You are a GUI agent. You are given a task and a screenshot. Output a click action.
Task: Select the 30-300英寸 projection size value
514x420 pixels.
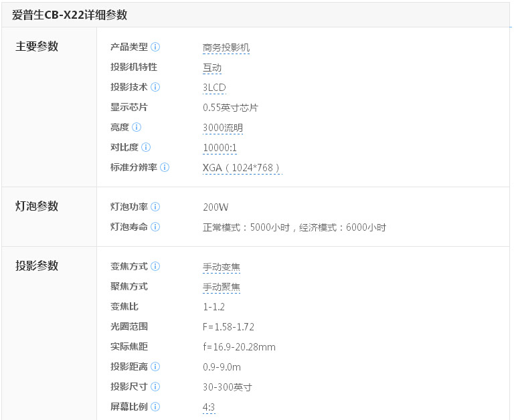(x=228, y=387)
